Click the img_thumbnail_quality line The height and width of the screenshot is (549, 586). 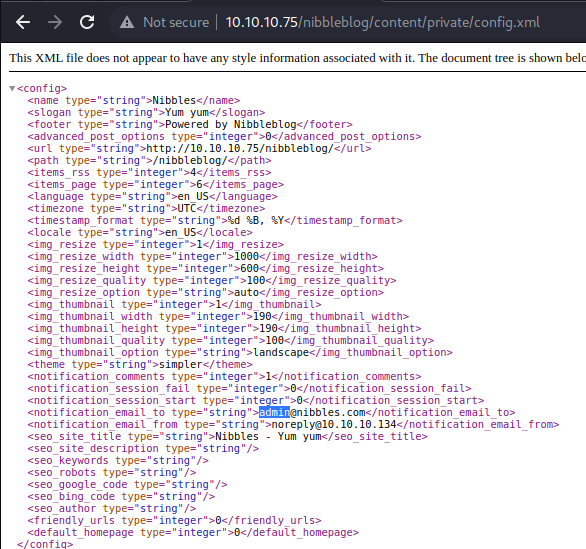pyautogui.click(x=231, y=340)
